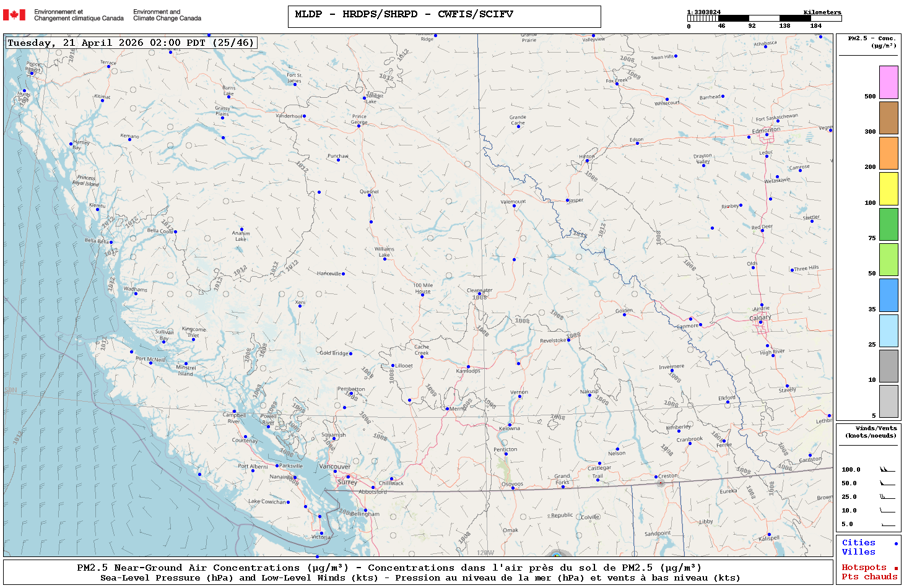Select the dark green 75 concentration swatch
This screenshot has width=904, height=588.
coord(889,224)
